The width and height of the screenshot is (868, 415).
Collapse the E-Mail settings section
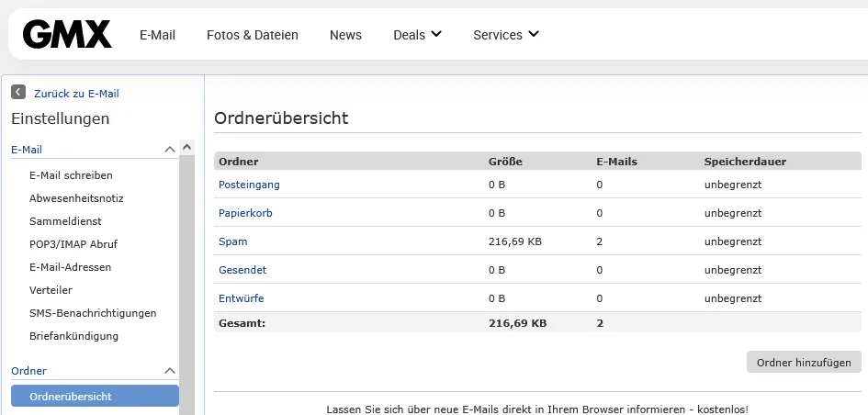tap(169, 150)
